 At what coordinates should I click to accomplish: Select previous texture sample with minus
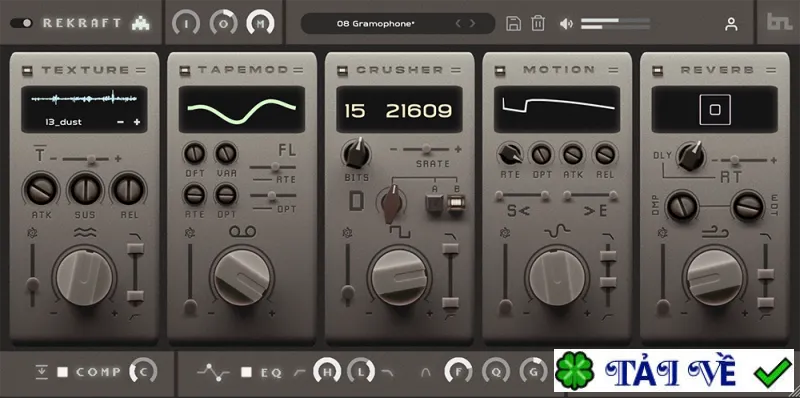click(x=120, y=122)
